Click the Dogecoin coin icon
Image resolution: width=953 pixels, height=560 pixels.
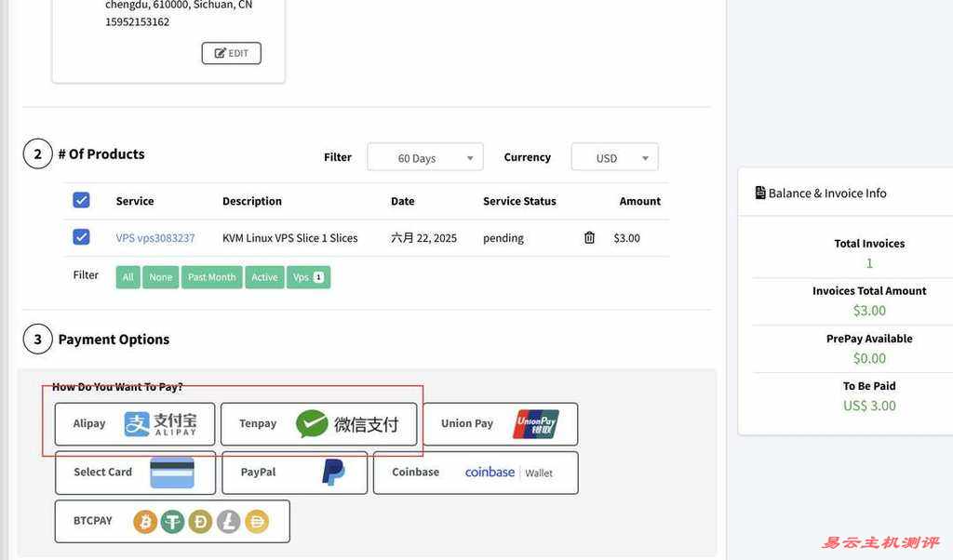pos(201,521)
